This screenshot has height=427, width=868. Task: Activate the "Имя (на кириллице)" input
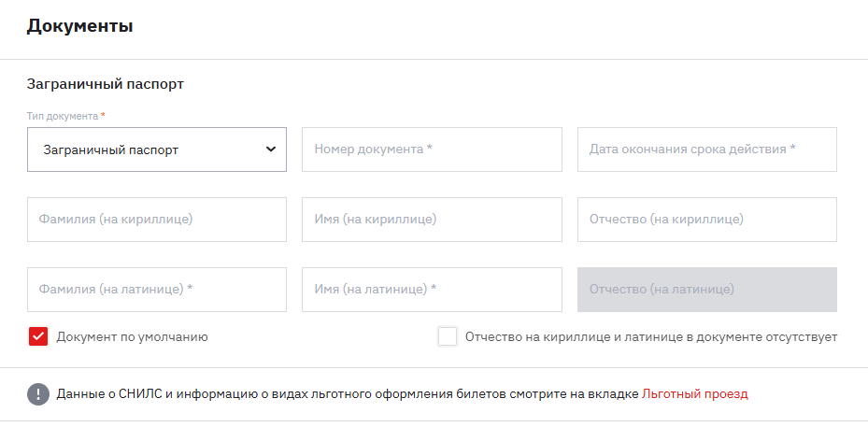[x=432, y=220]
